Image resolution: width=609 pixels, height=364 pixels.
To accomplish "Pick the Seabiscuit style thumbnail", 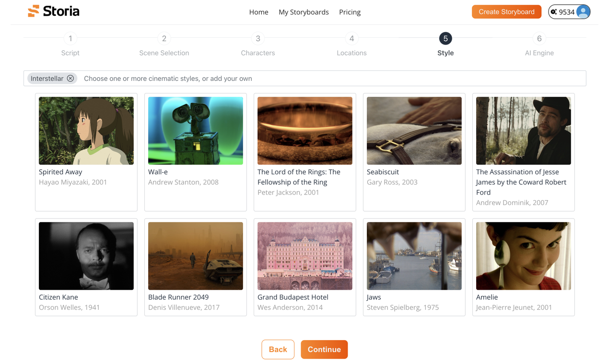I will [414, 131].
